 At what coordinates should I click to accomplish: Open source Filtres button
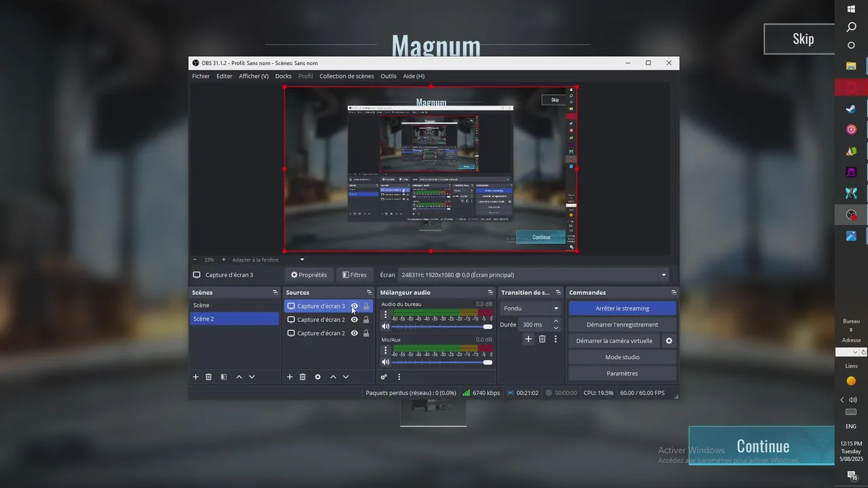click(355, 275)
